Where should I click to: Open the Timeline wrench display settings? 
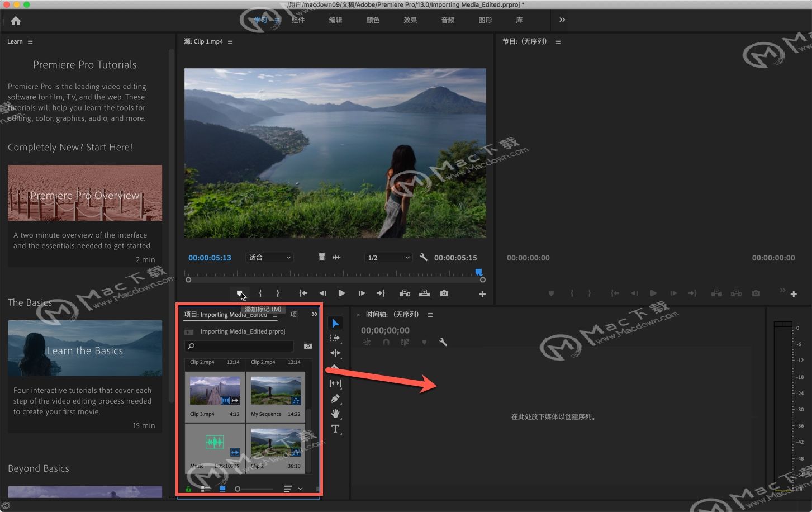(443, 342)
